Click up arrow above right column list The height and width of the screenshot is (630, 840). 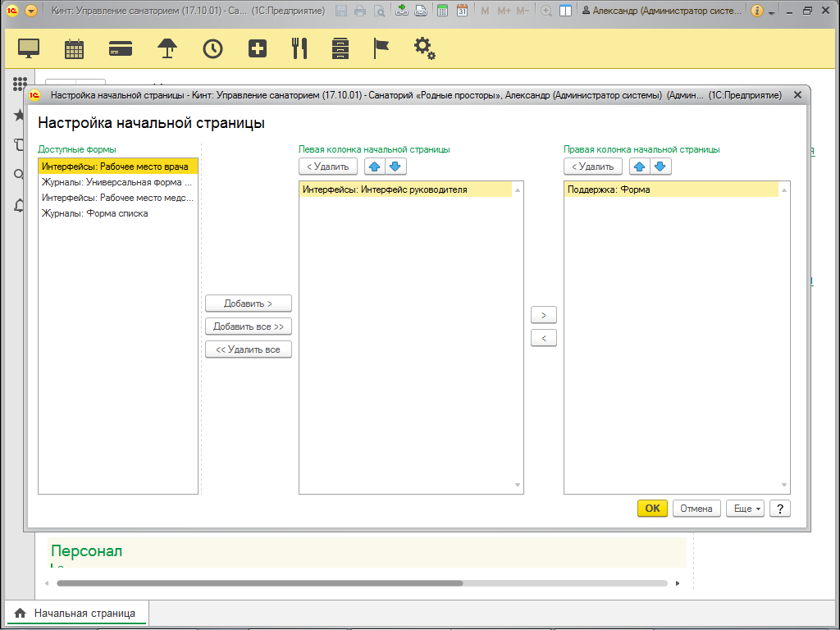pyautogui.click(x=640, y=167)
